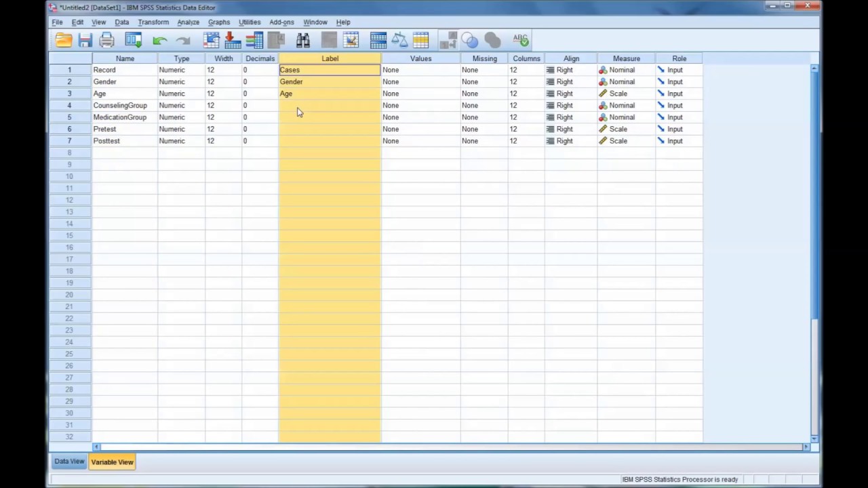Click the Name column header
Screen dimensions: 868x488
(125, 58)
